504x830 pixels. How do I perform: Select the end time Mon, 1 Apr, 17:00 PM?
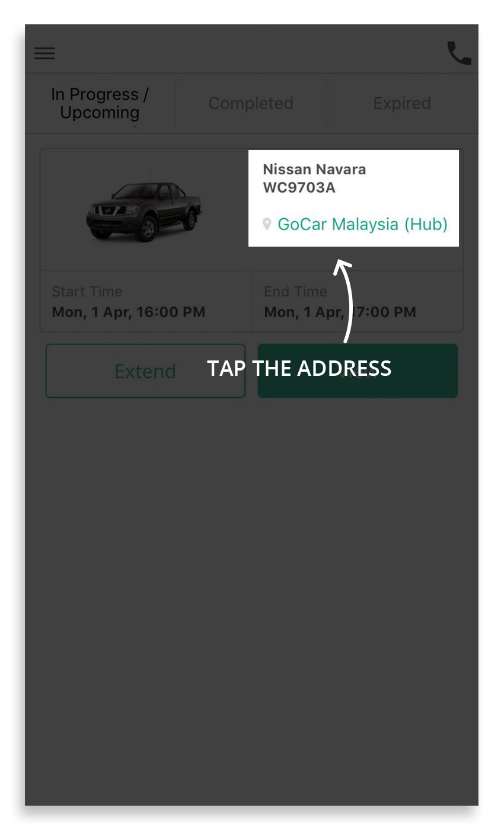(x=340, y=312)
